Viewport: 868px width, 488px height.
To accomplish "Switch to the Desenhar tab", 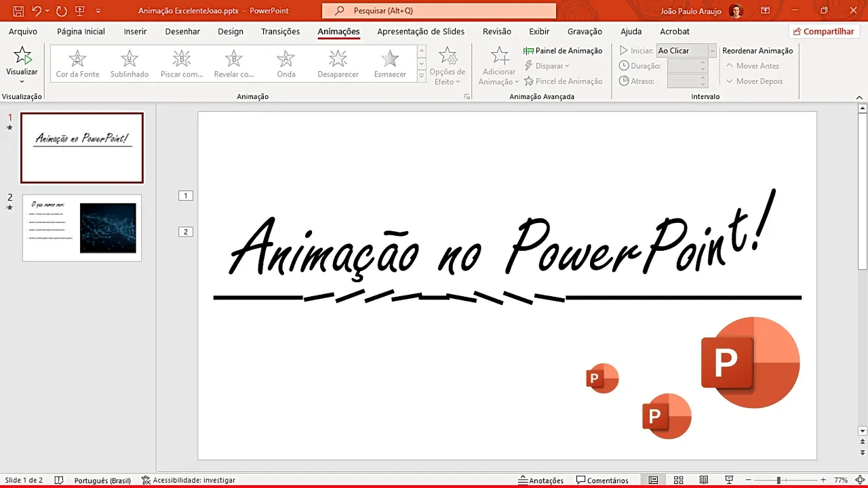I will 182,31.
